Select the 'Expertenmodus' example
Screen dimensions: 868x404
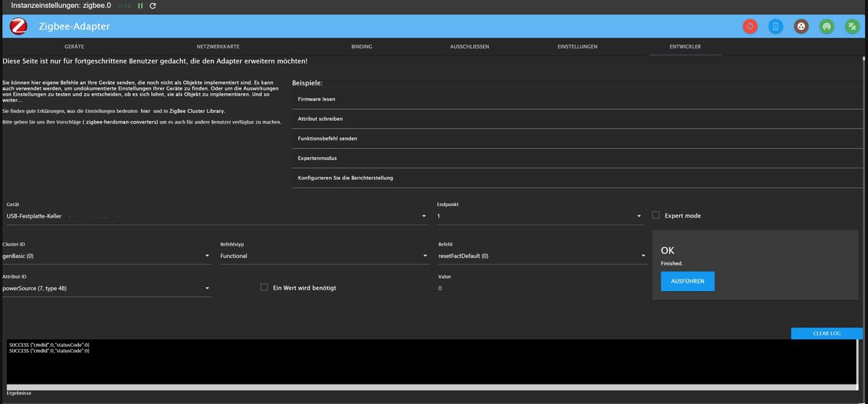point(576,158)
